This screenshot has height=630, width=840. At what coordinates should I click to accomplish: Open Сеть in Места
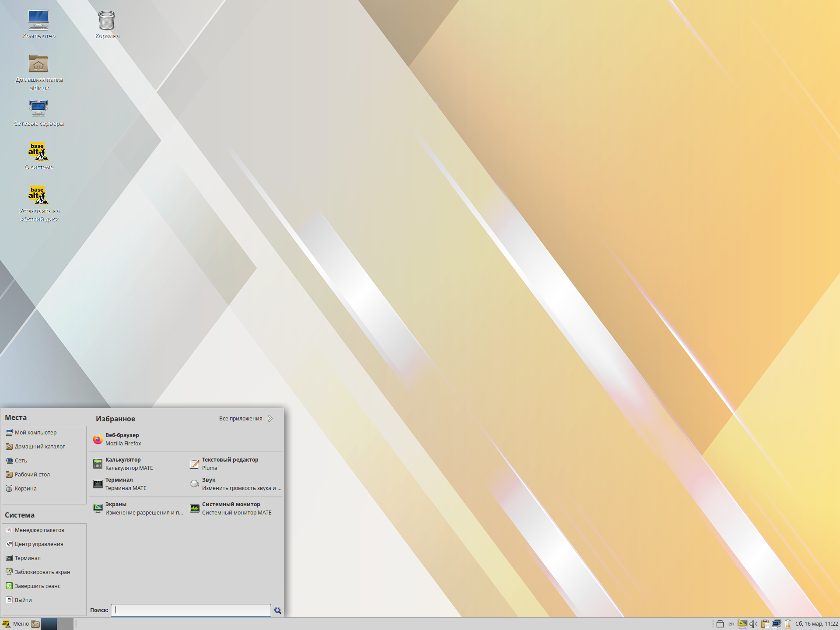click(x=44, y=460)
